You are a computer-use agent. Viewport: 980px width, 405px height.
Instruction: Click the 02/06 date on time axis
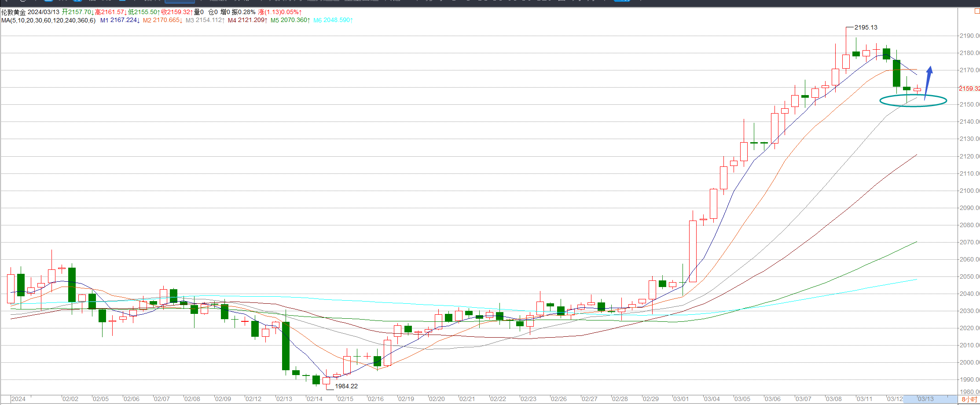pyautogui.click(x=131, y=399)
